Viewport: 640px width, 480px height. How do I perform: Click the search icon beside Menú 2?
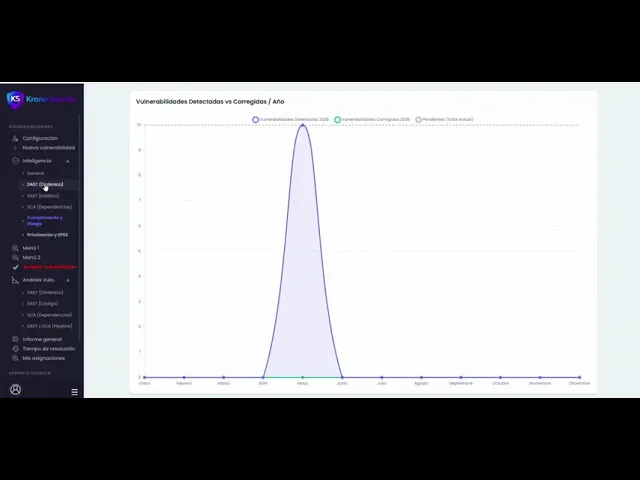pos(15,258)
